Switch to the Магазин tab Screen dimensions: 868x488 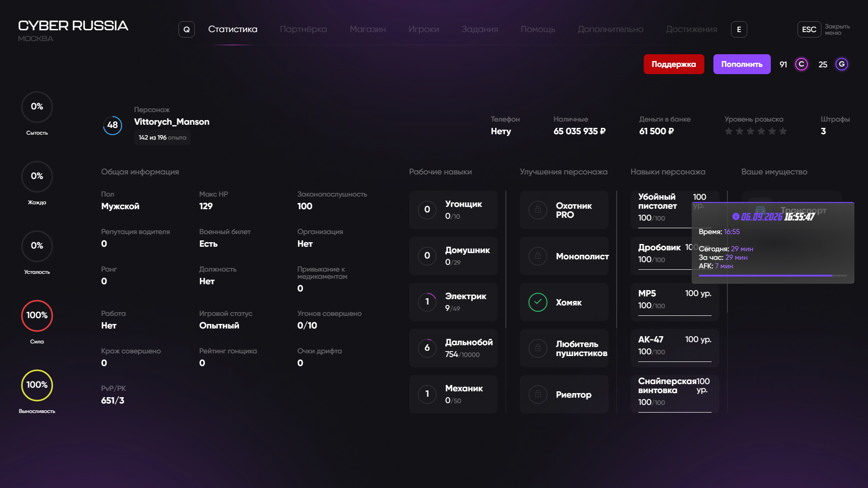[368, 29]
